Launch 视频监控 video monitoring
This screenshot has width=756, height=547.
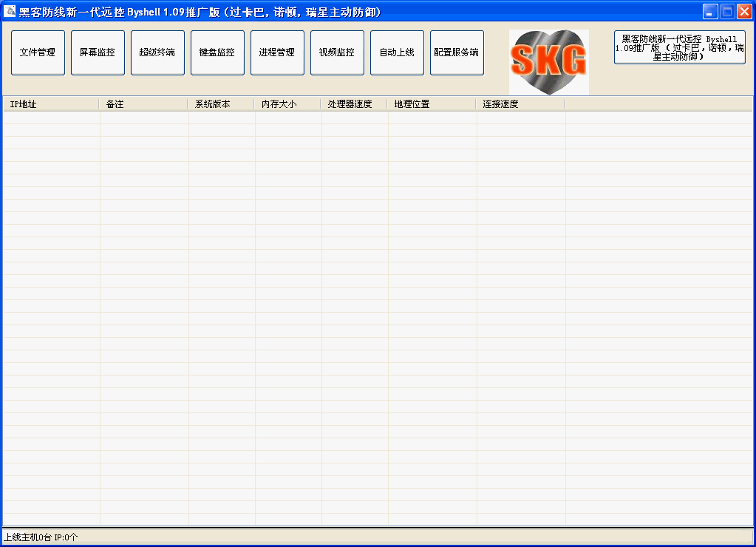[x=337, y=52]
